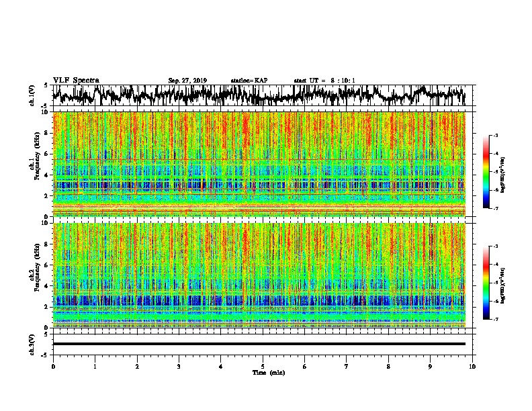Image resolution: width=532 pixels, height=411 pixels.
Task: Click the time axis tick label "0"
Action: pyautogui.click(x=53, y=367)
